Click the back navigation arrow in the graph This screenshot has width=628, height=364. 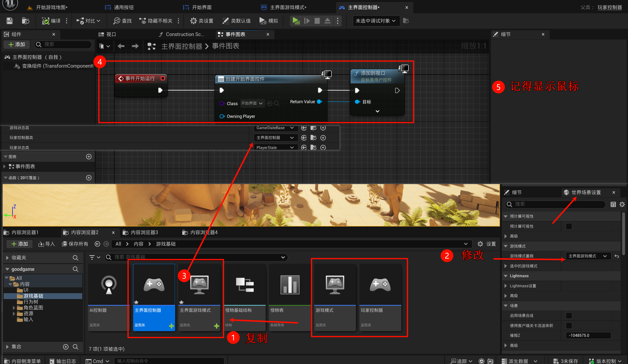(x=121, y=46)
